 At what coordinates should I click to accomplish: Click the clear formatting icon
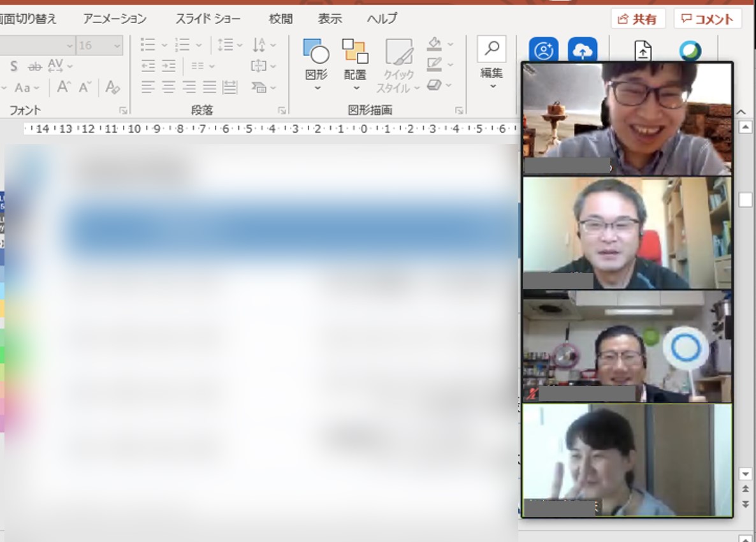point(113,87)
